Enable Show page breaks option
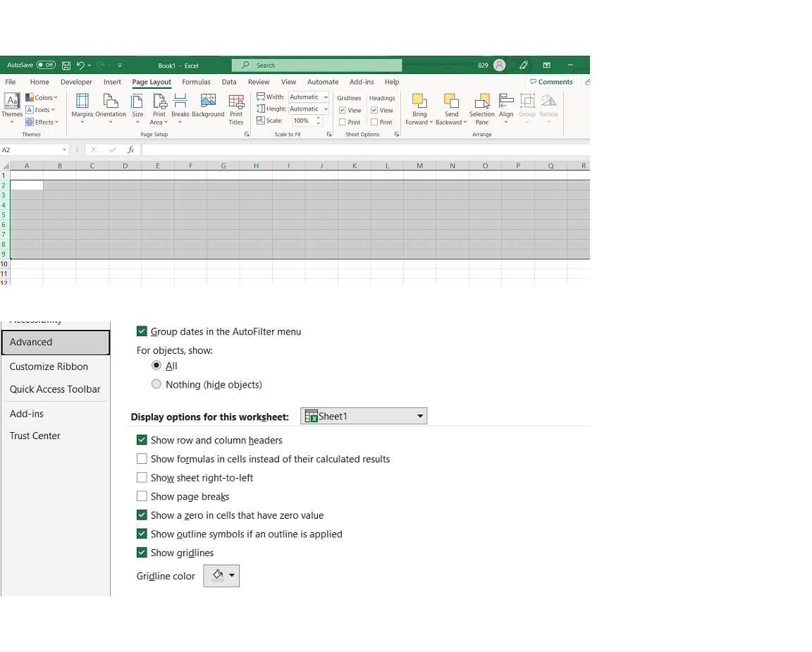 pyautogui.click(x=142, y=496)
